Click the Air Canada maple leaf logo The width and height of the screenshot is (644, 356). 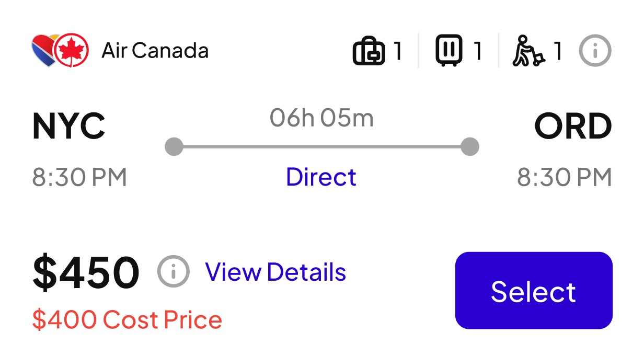[72, 50]
